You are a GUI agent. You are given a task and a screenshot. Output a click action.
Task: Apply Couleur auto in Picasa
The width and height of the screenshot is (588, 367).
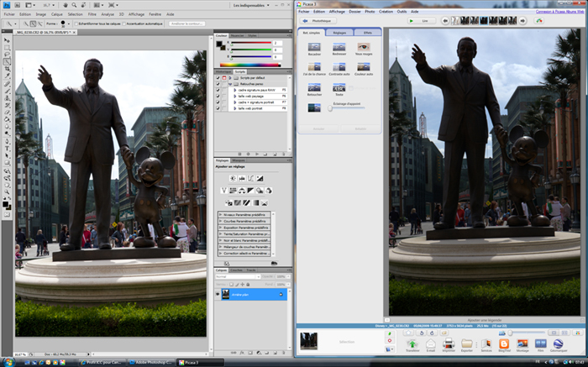364,66
